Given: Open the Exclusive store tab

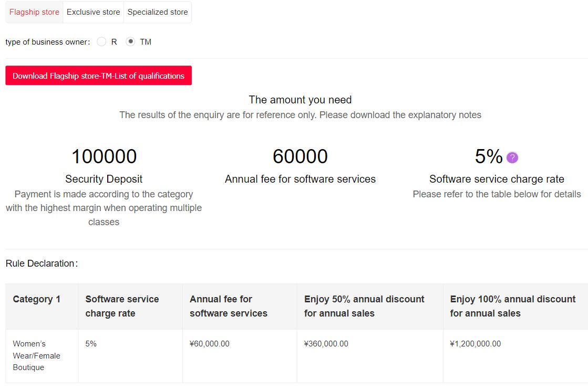Looking at the screenshot, I should [93, 12].
